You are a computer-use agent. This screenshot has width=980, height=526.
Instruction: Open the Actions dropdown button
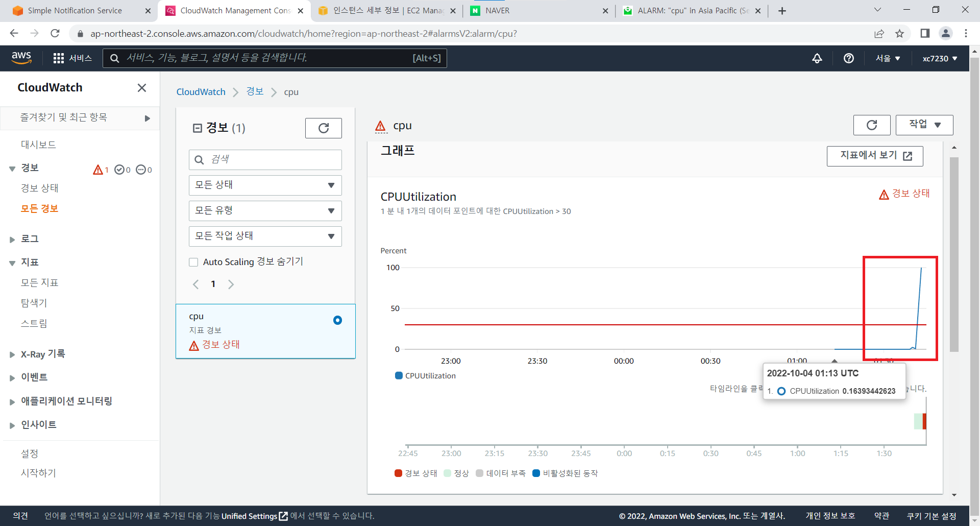click(x=924, y=125)
